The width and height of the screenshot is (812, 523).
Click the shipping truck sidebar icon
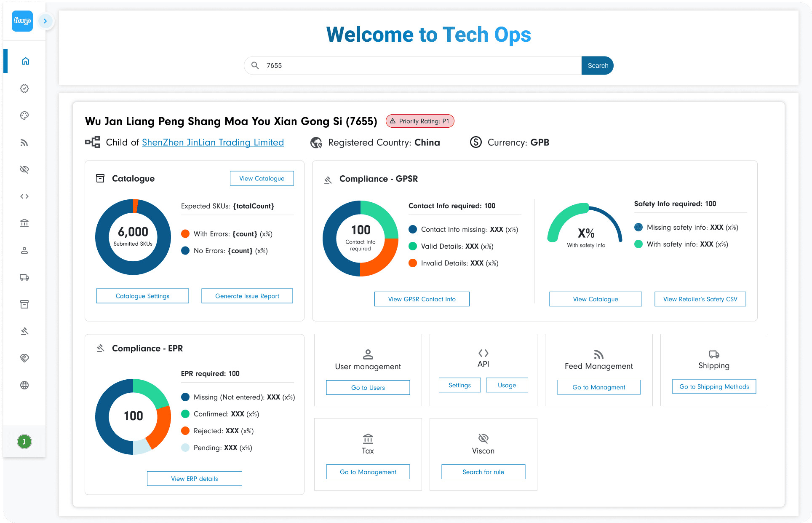point(24,277)
